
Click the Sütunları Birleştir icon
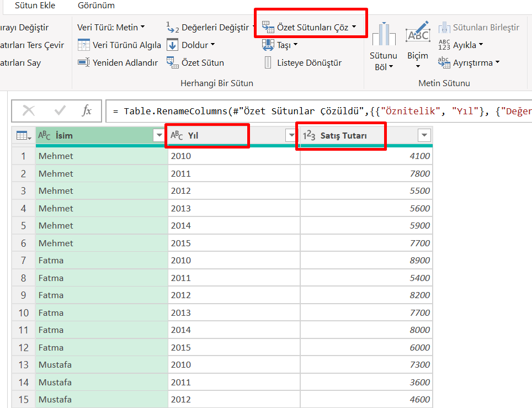[444, 28]
